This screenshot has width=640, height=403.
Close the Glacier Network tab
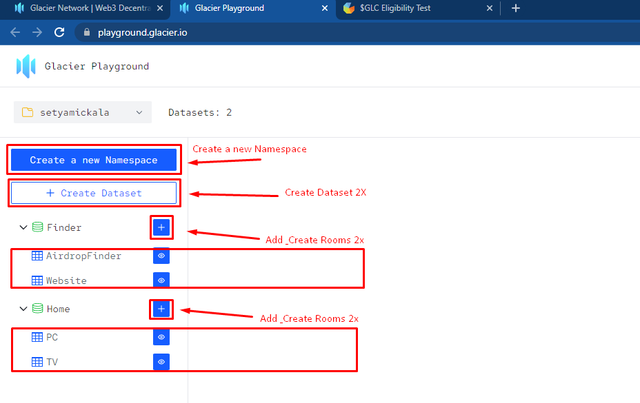click(160, 8)
